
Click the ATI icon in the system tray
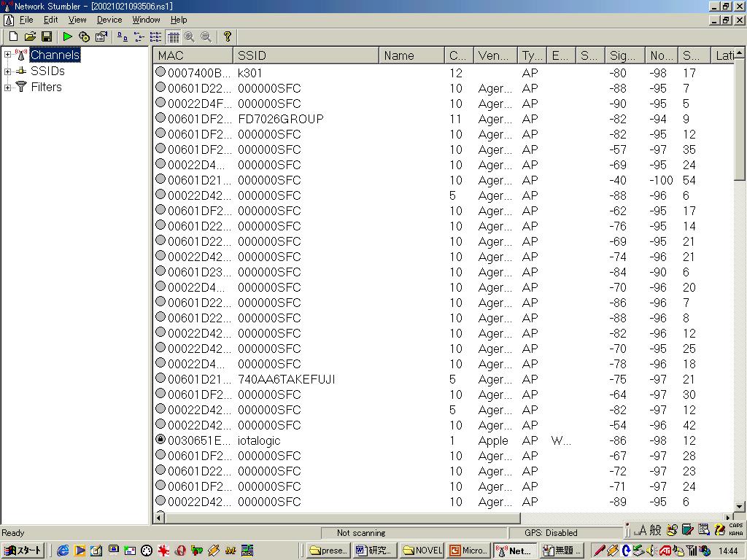[665, 551]
